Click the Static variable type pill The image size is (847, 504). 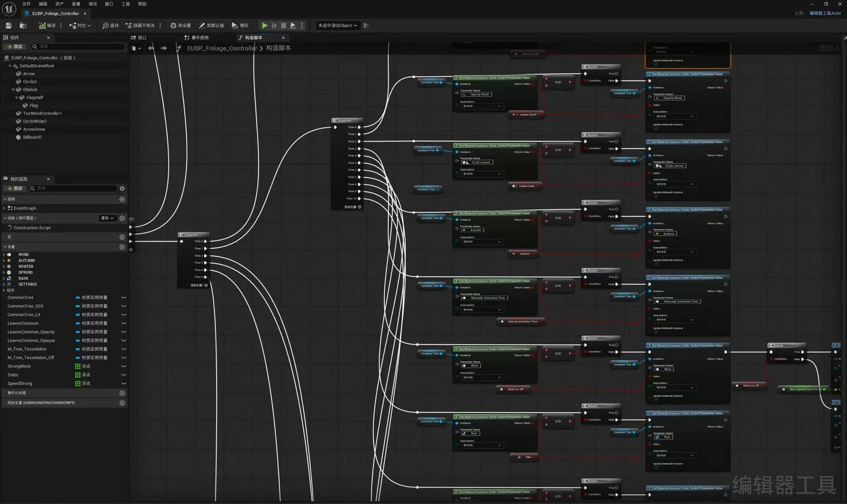pos(83,375)
